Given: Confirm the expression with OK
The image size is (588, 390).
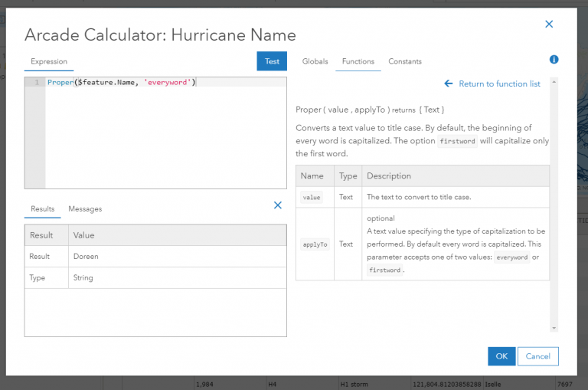Looking at the screenshot, I should [501, 356].
